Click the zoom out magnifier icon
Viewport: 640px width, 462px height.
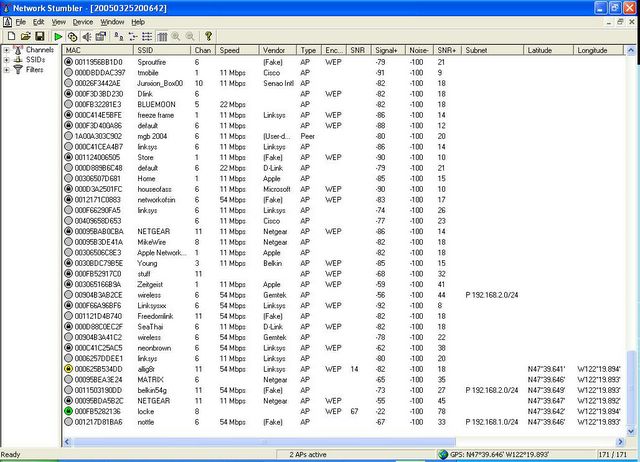pyautogui.click(x=190, y=37)
